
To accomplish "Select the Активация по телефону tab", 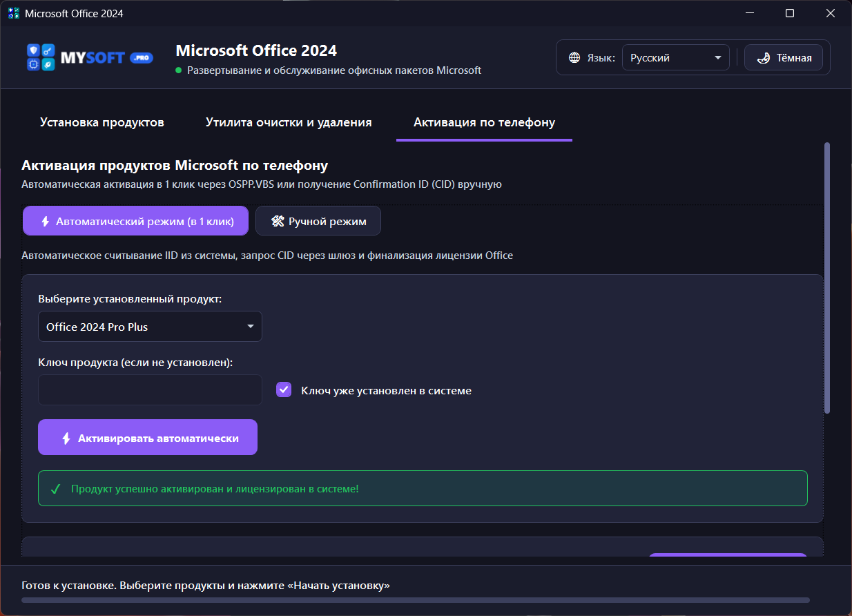I will (484, 122).
